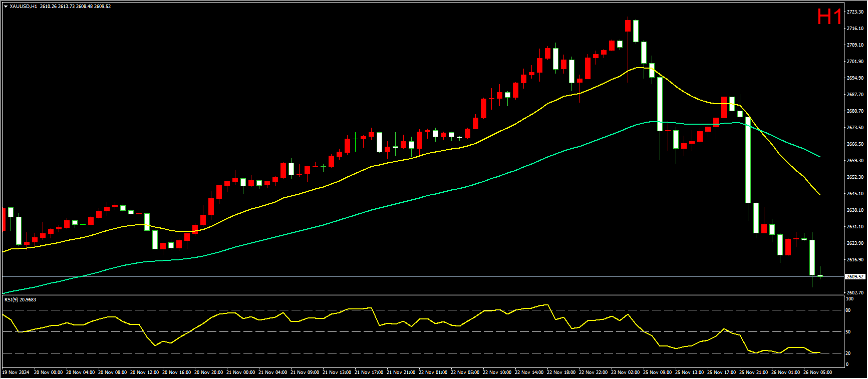
Task: Click price axis value 2723.30
Action: pos(855,12)
